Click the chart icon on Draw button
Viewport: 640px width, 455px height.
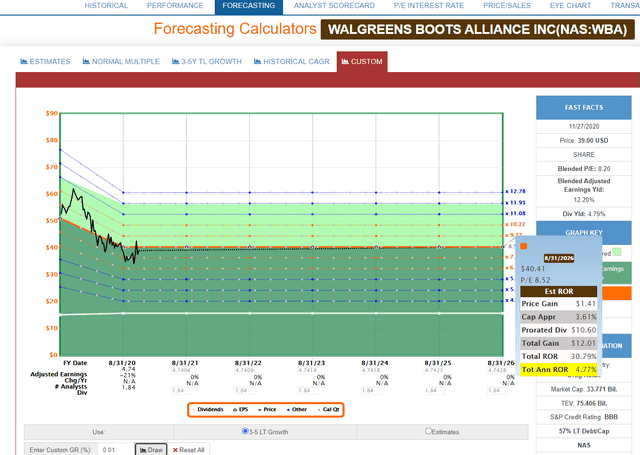[x=143, y=450]
